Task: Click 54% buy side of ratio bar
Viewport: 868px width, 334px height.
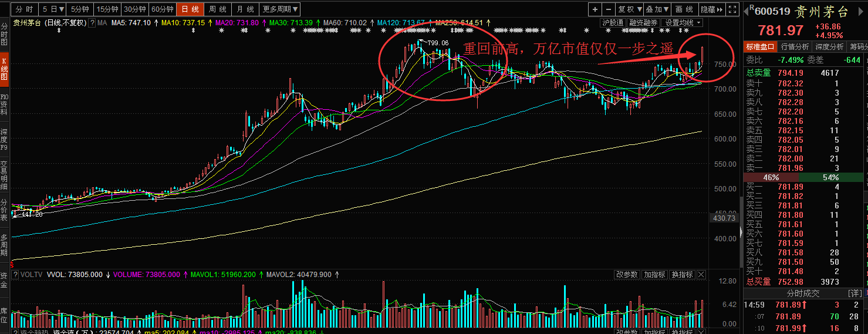Action: [x=832, y=177]
